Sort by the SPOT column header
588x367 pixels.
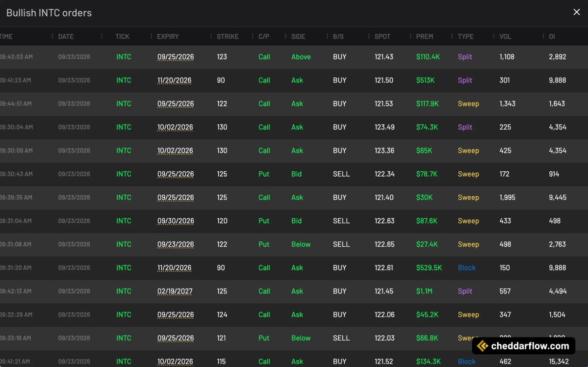(x=383, y=36)
